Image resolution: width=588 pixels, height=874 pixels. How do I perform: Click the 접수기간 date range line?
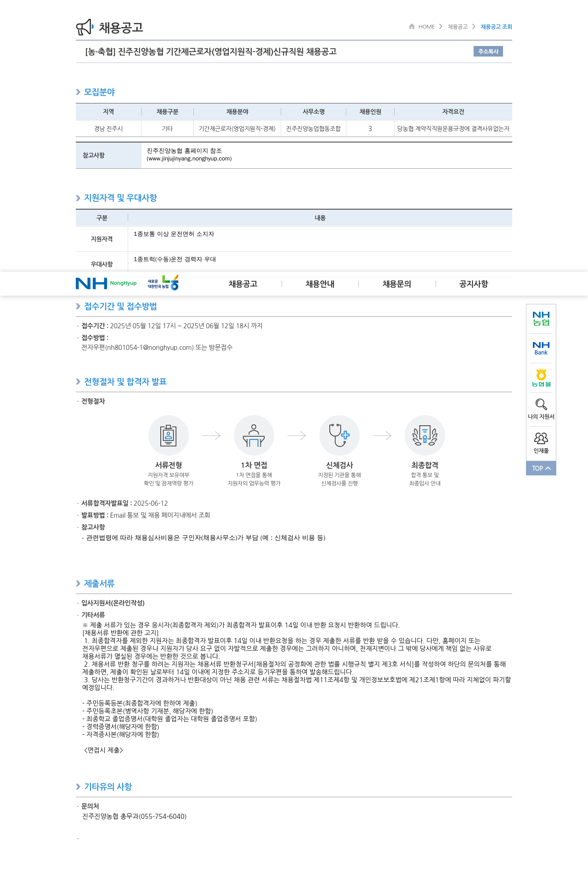coord(172,326)
